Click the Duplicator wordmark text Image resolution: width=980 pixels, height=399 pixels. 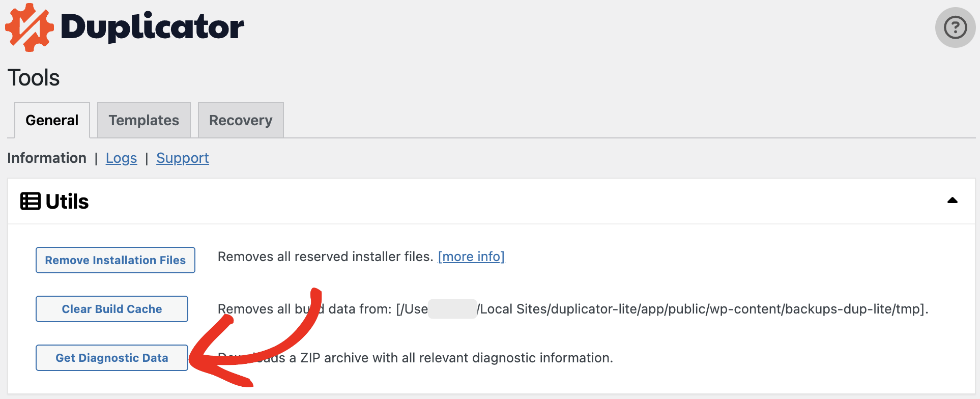click(153, 27)
